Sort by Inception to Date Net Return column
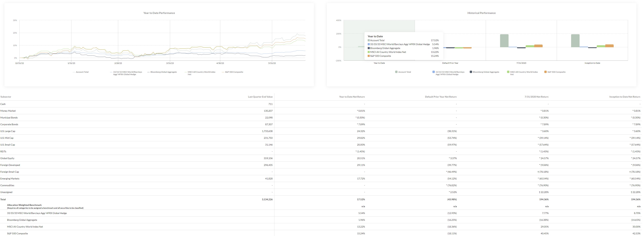The height and width of the screenshot is (236, 644). click(625, 97)
